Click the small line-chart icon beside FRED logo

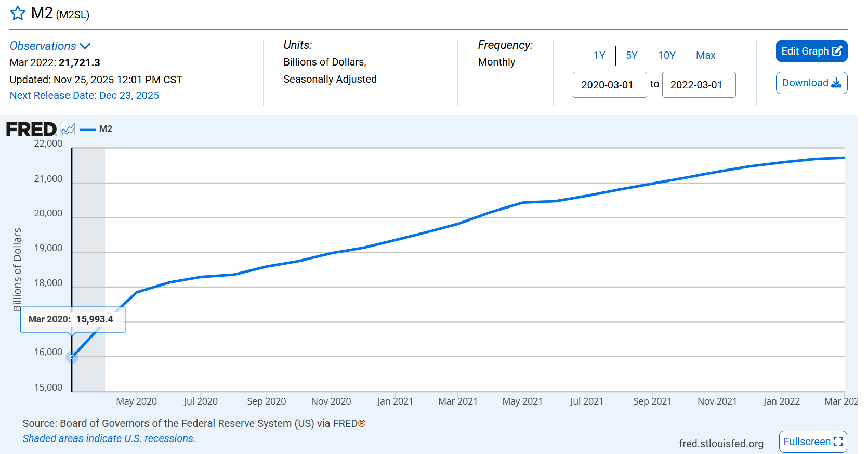pos(68,129)
